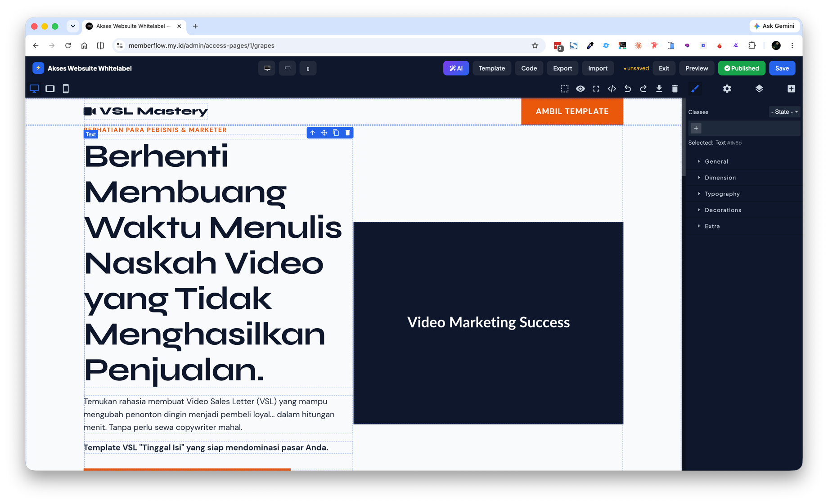Open the Blocks panel plus icon
The image size is (828, 504).
[x=791, y=89]
